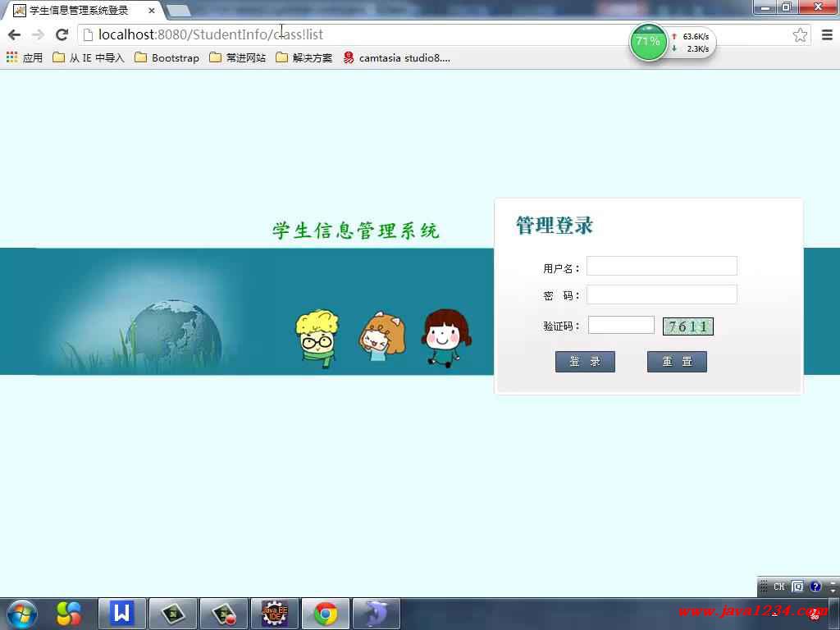Viewport: 840px width, 630px height.
Task: Open the second Camtasia taskbar icon with red dot
Action: 224,614
